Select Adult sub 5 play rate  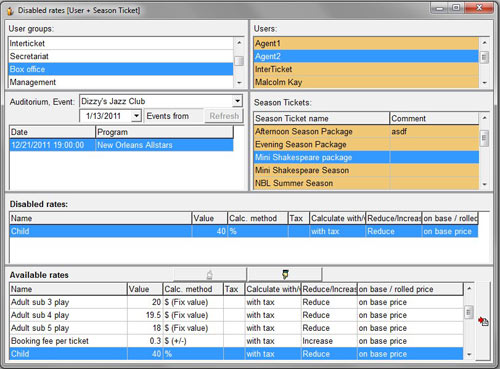(236, 328)
